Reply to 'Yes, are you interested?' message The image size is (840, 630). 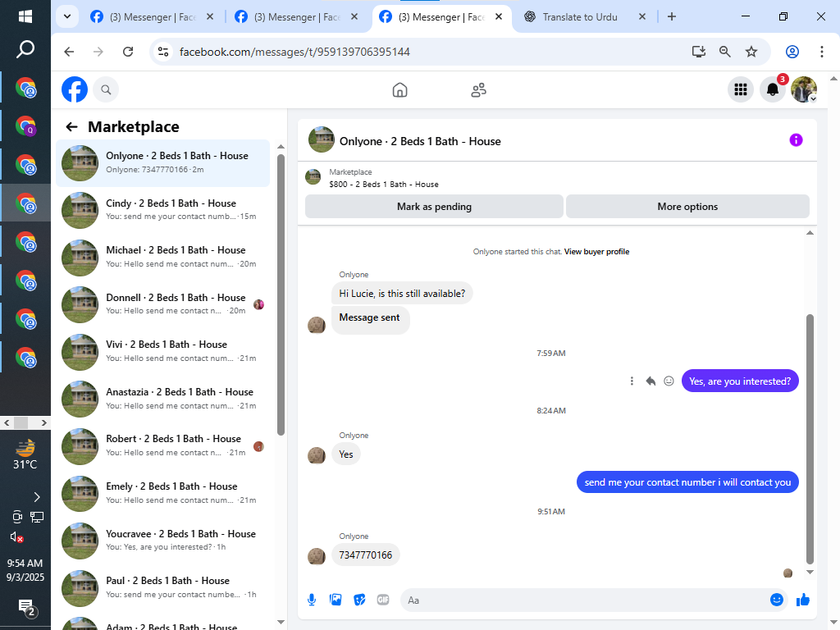[x=651, y=381]
